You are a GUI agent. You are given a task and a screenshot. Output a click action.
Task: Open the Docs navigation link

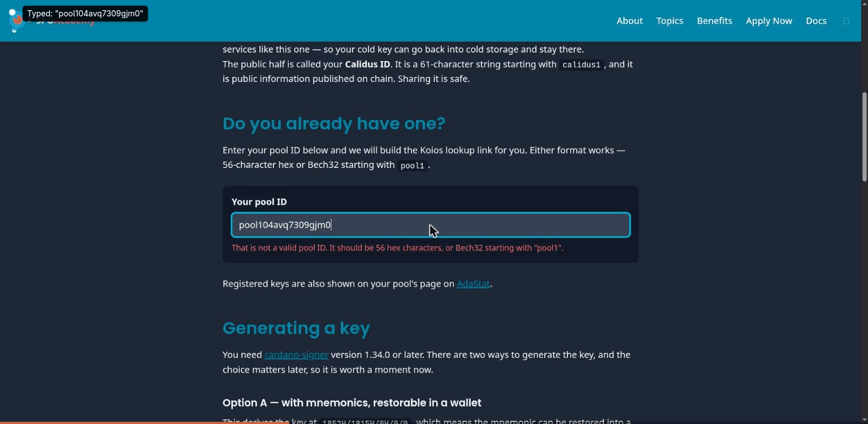[816, 21]
